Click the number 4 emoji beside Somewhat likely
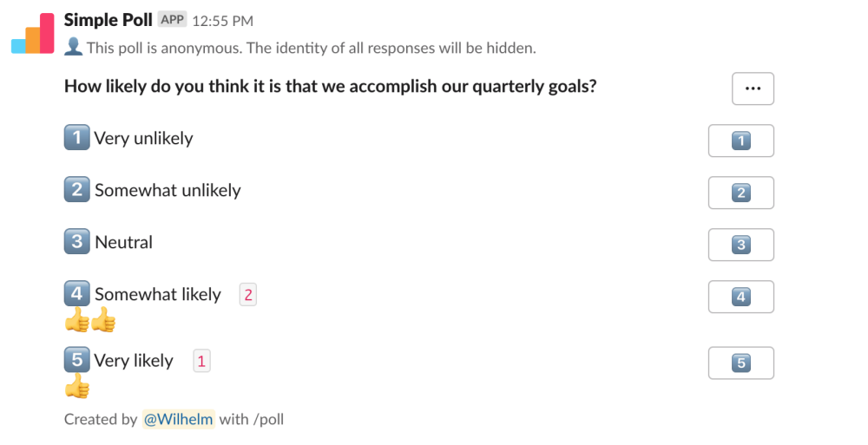Viewport: 868px width, 445px height. [x=77, y=294]
